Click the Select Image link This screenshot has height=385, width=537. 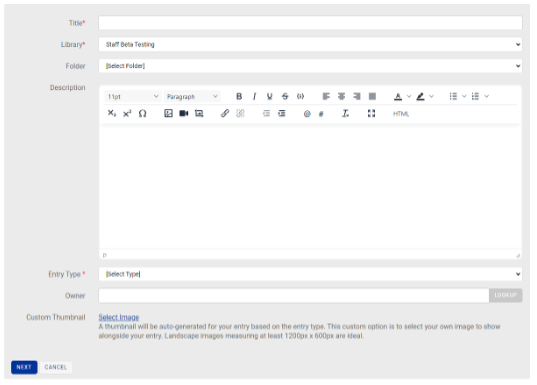(x=119, y=317)
